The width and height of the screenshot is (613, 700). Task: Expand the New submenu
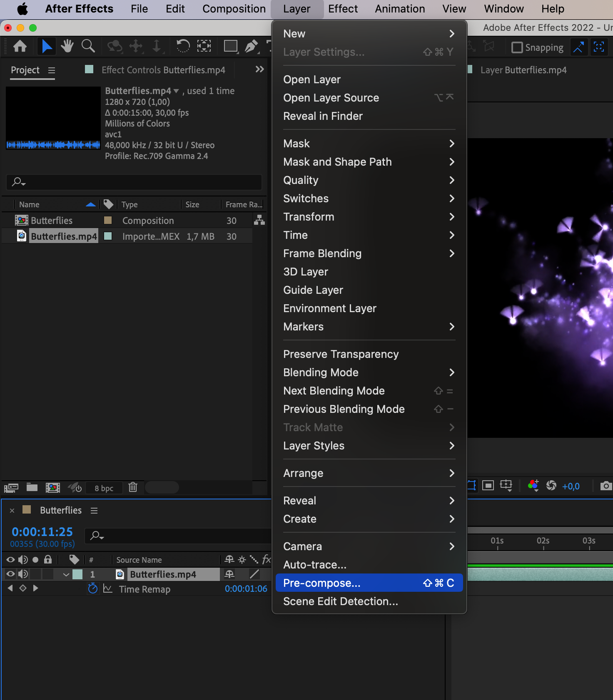pos(369,34)
